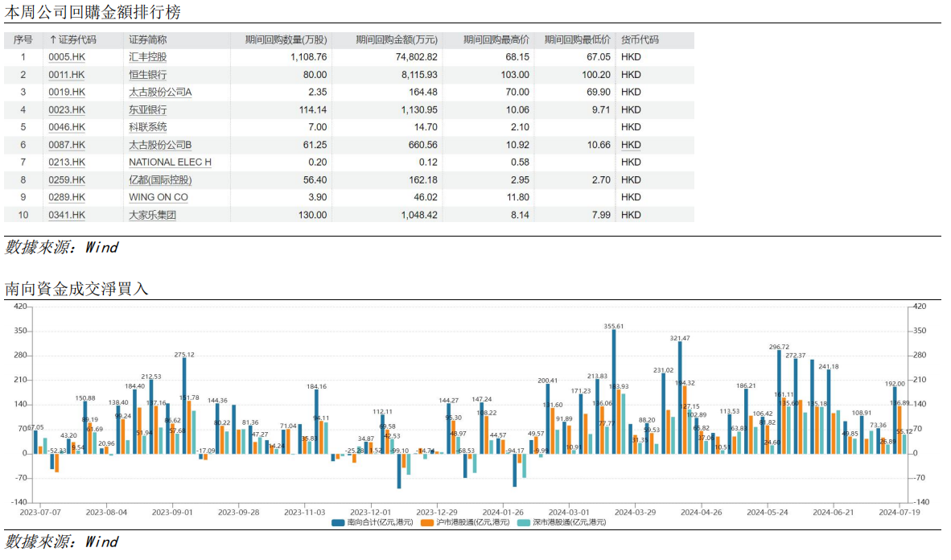Open the 亿都(国际控股) security name link
951x560 pixels.
[x=160, y=180]
